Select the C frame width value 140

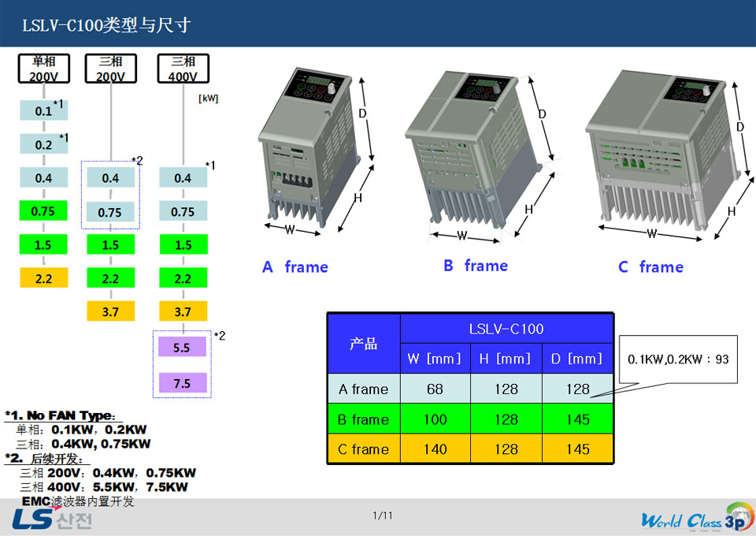pos(435,449)
